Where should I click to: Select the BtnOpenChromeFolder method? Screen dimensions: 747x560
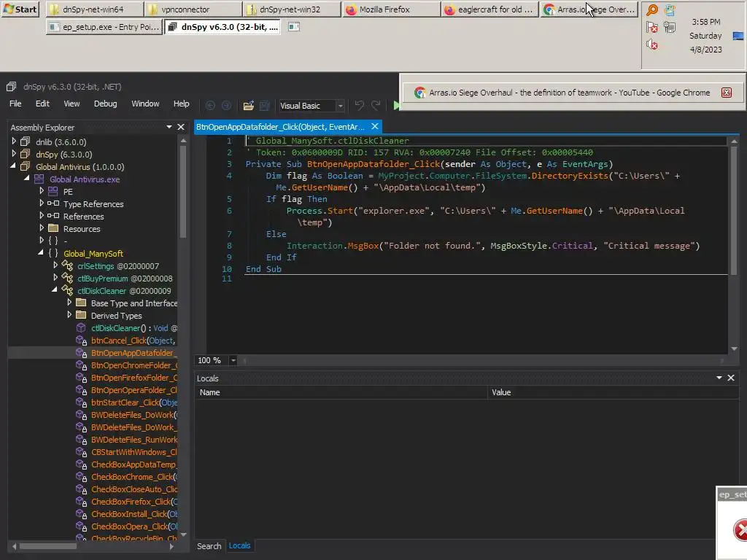(x=133, y=365)
